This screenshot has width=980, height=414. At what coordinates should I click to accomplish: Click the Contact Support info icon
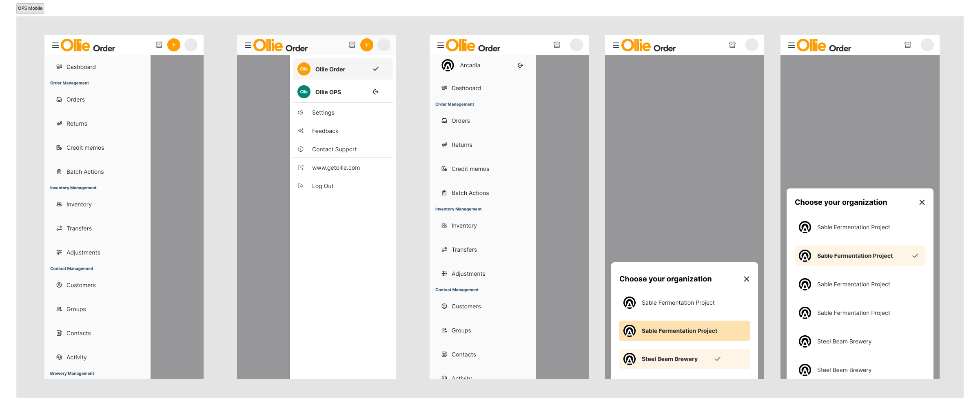point(301,149)
